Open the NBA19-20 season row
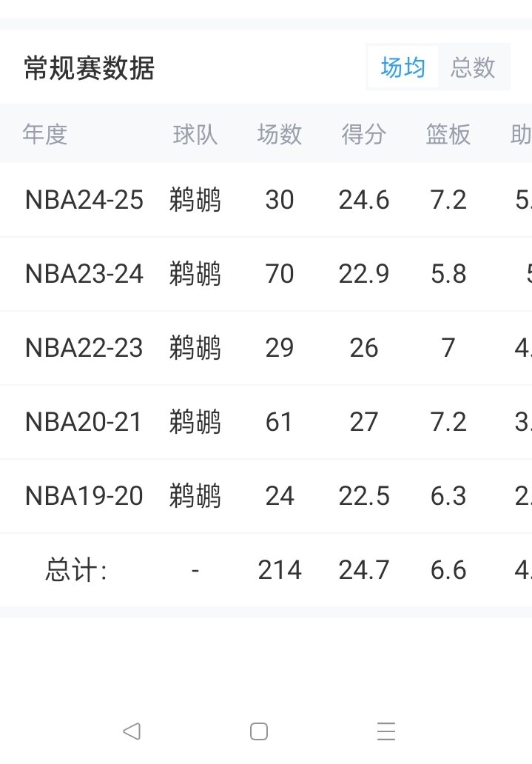Screen dimensions: 532x764 pyautogui.click(x=84, y=496)
